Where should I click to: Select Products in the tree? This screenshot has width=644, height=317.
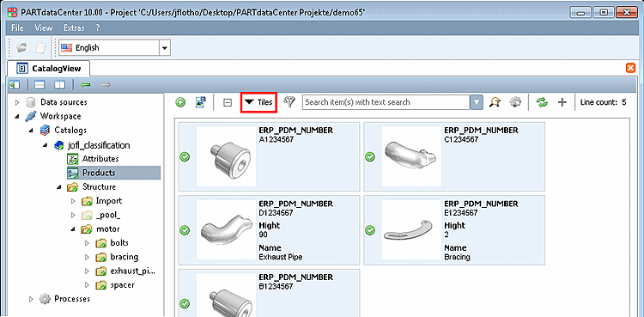99,173
